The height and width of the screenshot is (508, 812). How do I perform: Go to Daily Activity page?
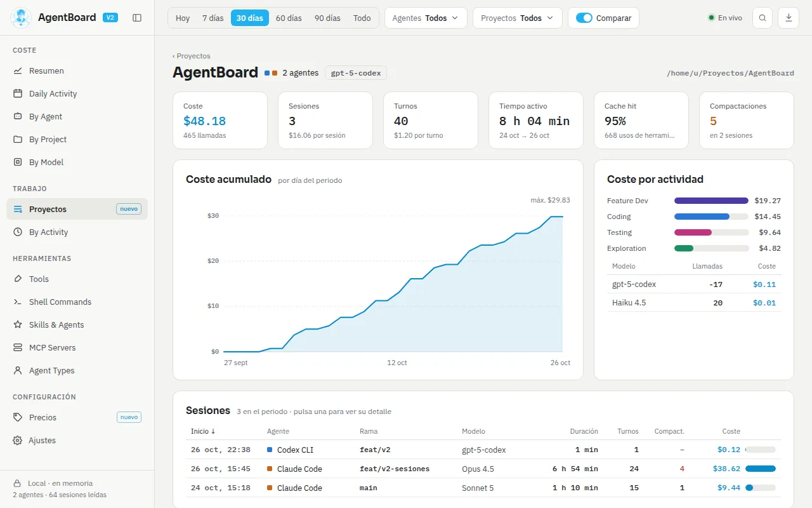click(x=77, y=94)
